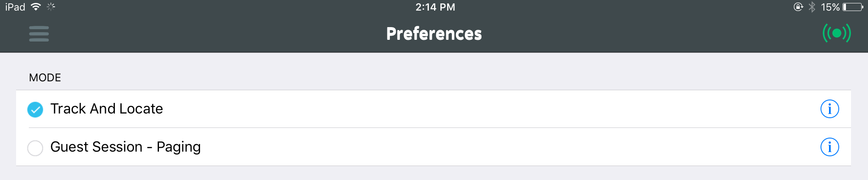This screenshot has height=180, width=868.
Task: Tap the Preferences title
Action: [434, 33]
